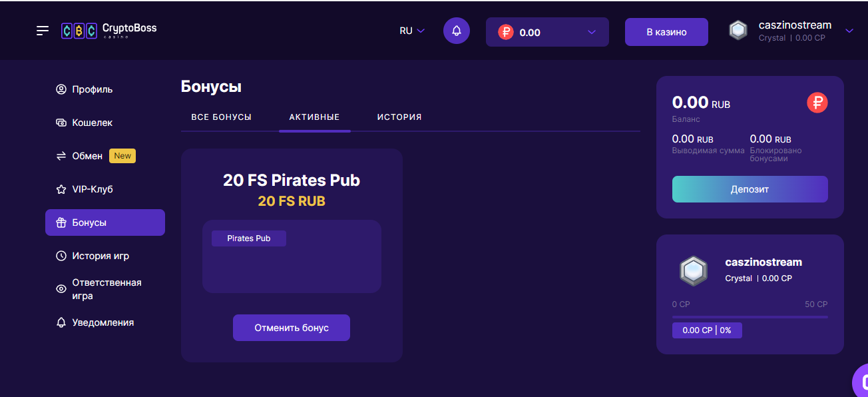Viewport: 868px width, 397px height.
Task: Switch to the История bonuses tab
Action: point(399,117)
